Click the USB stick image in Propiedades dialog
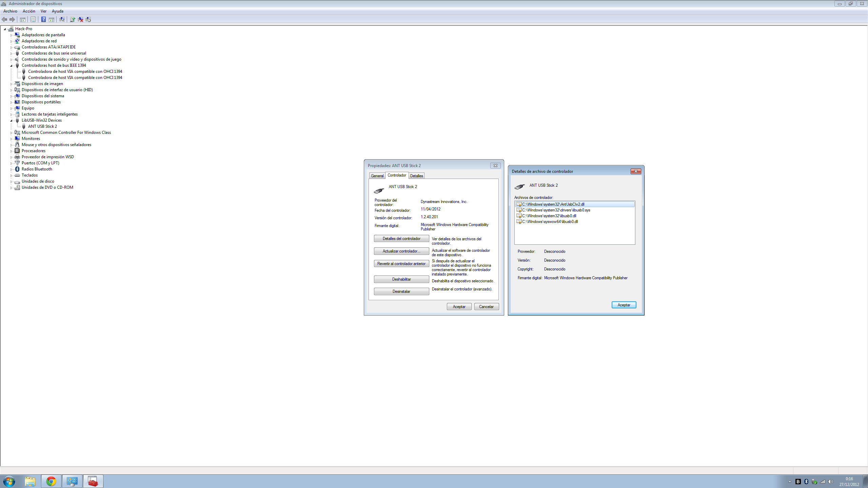Image resolution: width=868 pixels, height=488 pixels. pos(379,190)
